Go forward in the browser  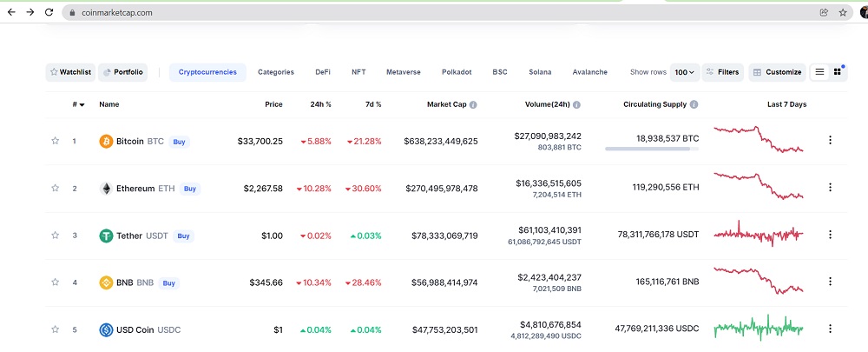click(x=30, y=12)
